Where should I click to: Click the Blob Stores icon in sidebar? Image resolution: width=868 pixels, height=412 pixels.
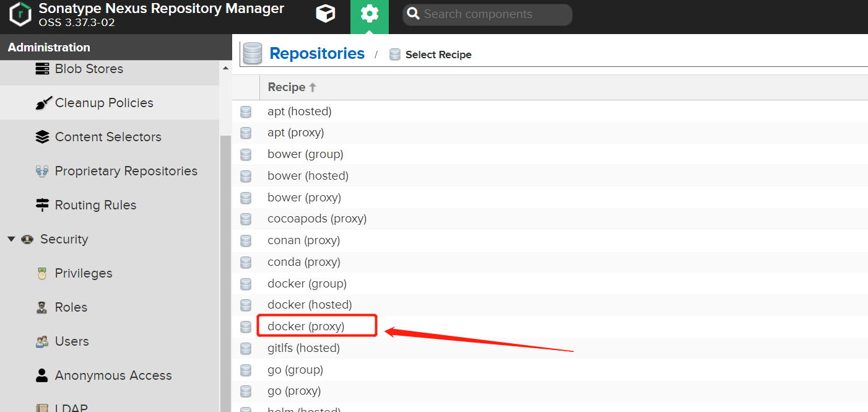(42, 69)
